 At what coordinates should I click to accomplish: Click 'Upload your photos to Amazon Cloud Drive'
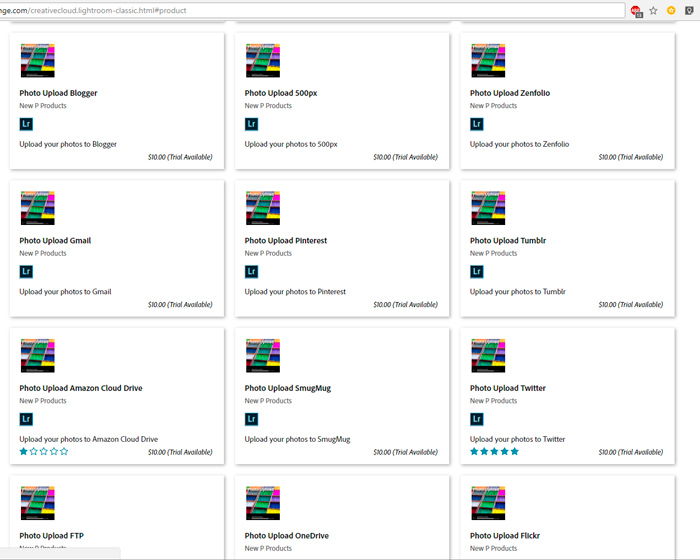[x=88, y=439]
